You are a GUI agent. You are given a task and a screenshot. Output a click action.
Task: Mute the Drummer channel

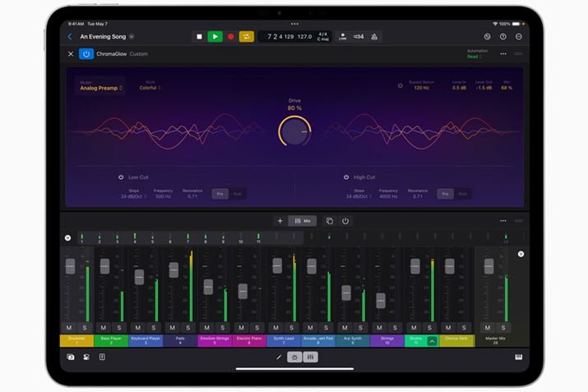tap(69, 328)
